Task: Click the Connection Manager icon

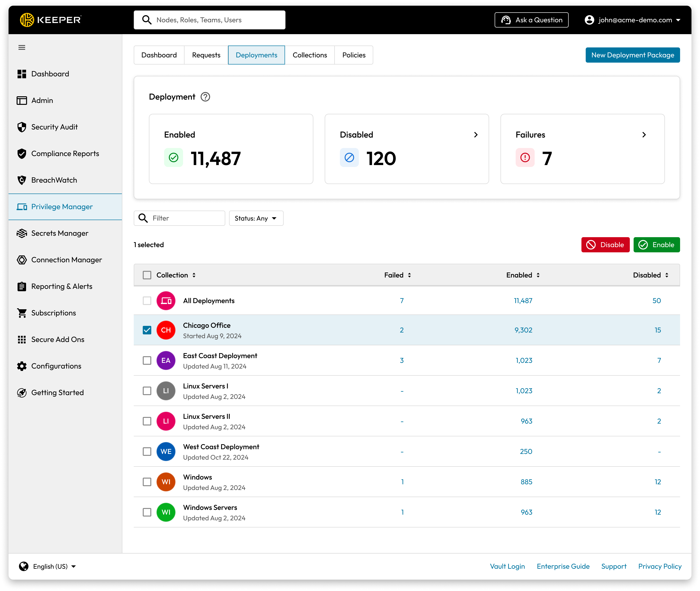Action: tap(22, 260)
